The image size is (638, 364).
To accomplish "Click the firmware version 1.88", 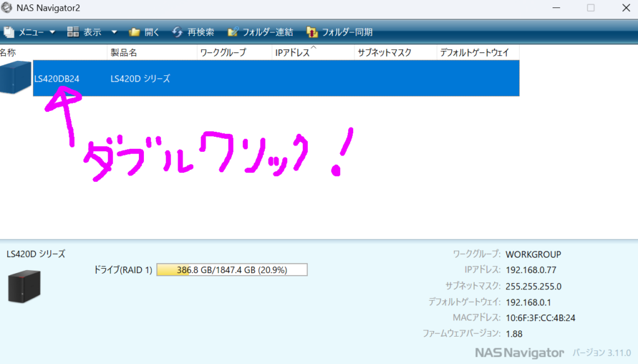I will (514, 334).
